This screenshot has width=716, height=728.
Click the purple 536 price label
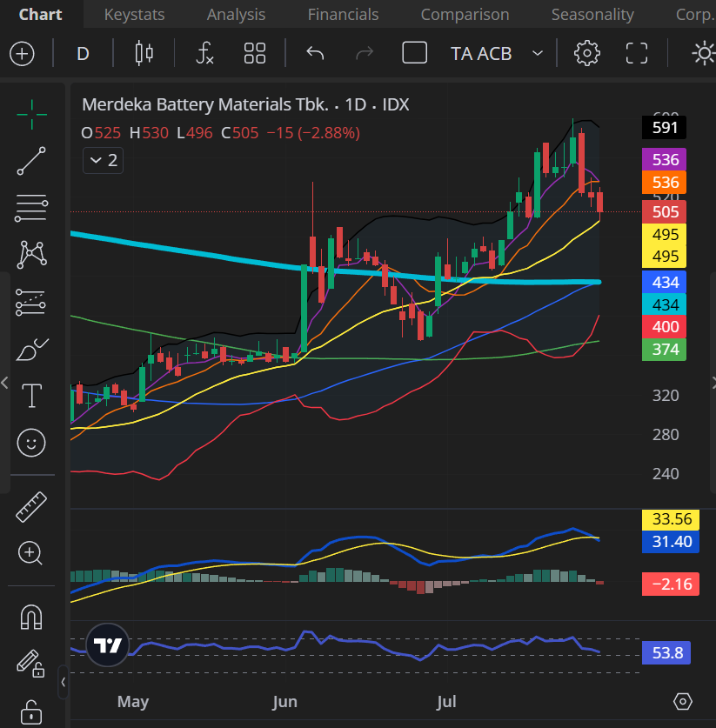[x=664, y=160]
